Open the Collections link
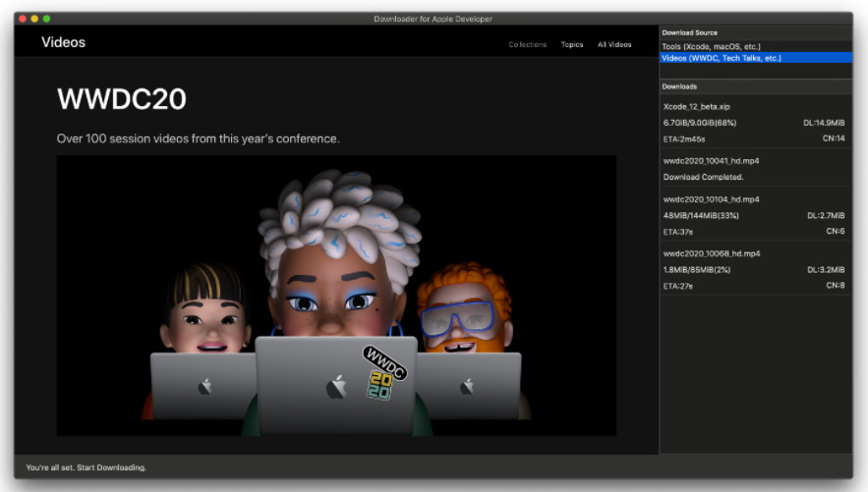The height and width of the screenshot is (492, 868). tap(527, 44)
